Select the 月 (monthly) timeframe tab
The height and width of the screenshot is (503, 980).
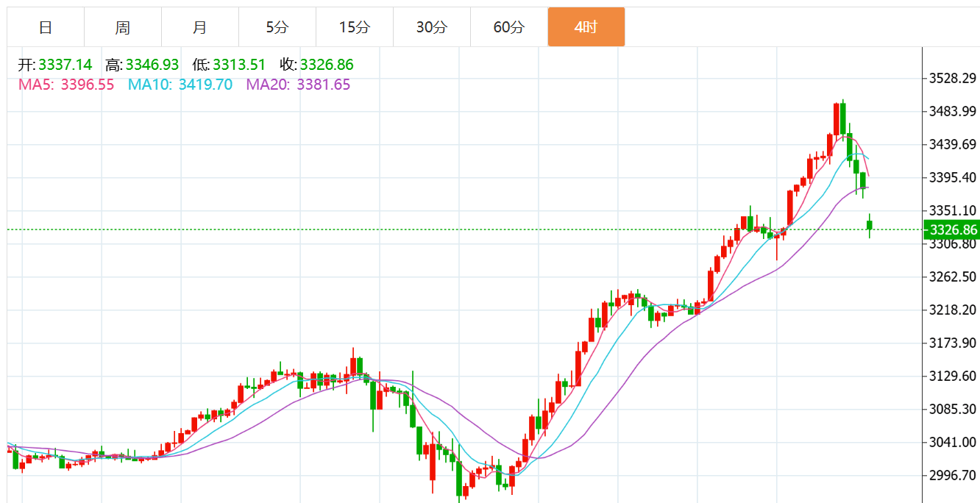[x=200, y=27]
